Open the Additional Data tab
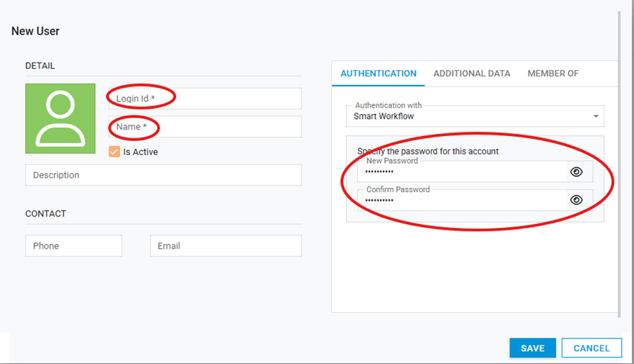This screenshot has width=634, height=364. click(x=471, y=73)
